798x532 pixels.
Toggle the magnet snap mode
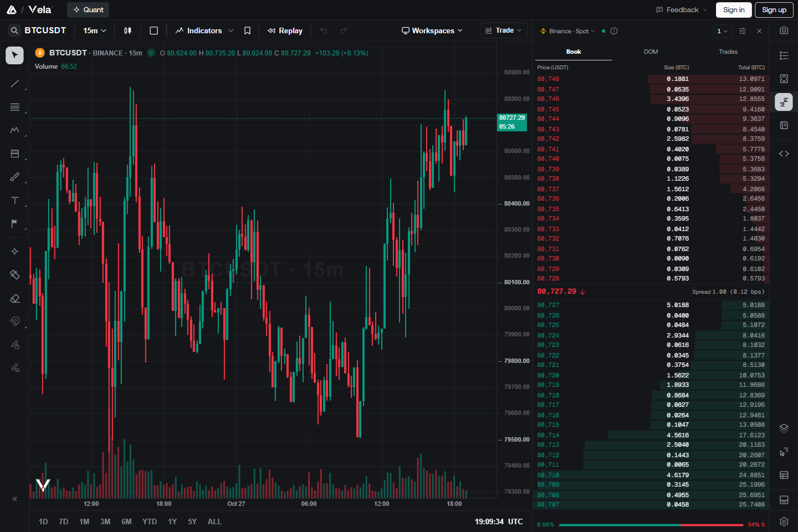(x=15, y=321)
